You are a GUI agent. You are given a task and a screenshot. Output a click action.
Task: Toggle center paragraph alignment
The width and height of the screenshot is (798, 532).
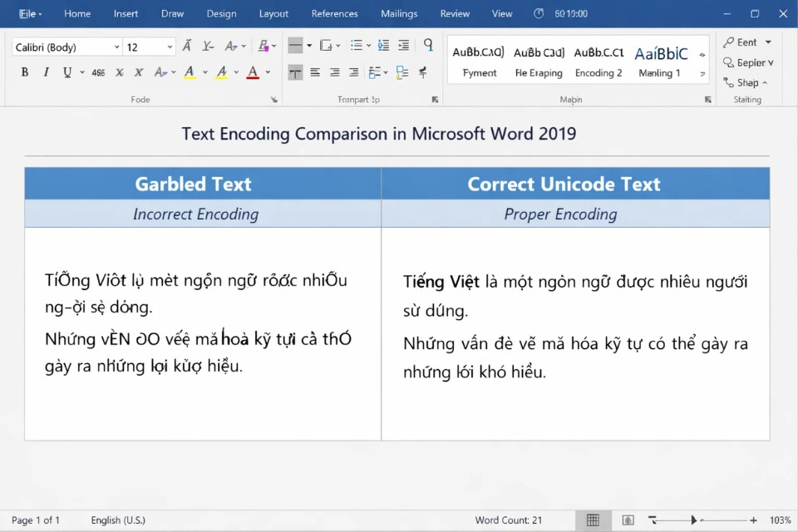[333, 72]
